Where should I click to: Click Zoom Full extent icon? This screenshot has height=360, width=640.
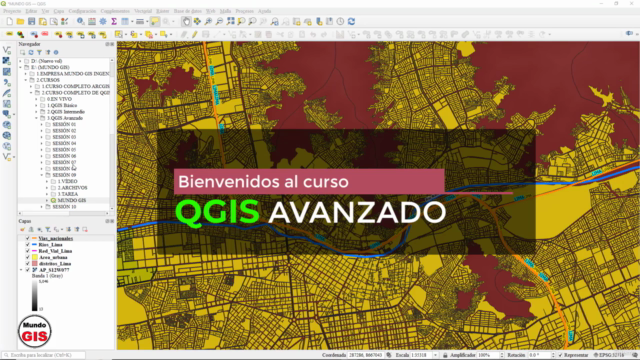[231, 22]
